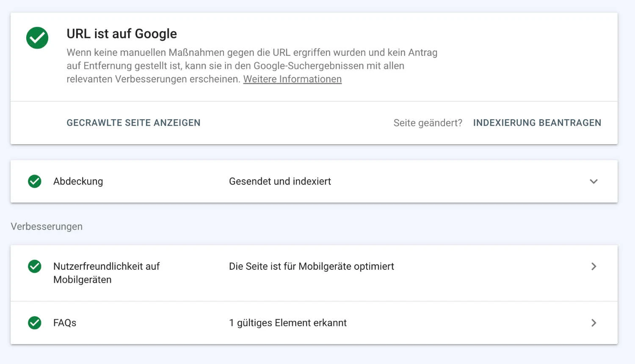Select the Nutzerfreundlichkeit auf Mobilgeräten label
Image resolution: width=635 pixels, height=364 pixels.
click(x=106, y=273)
